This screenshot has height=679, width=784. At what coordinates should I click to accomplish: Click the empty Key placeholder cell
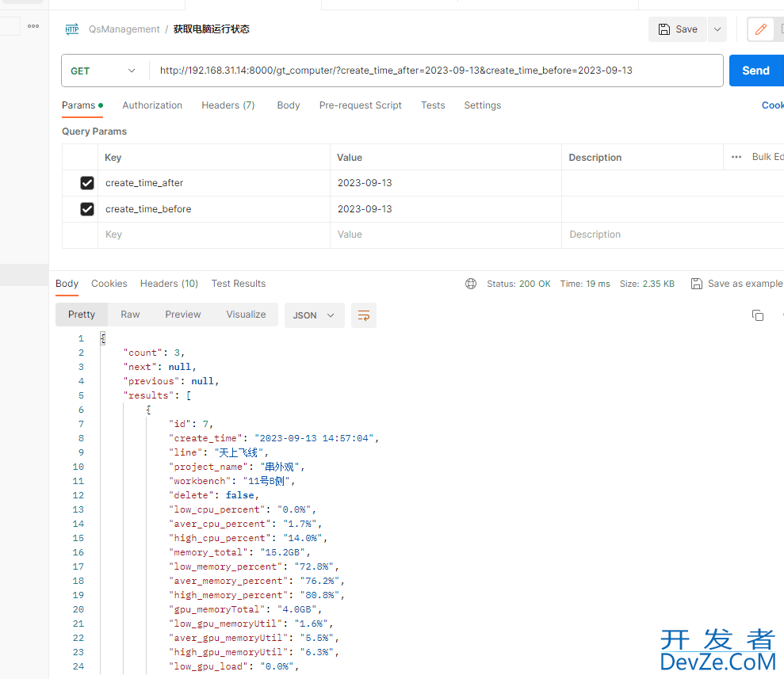(214, 235)
